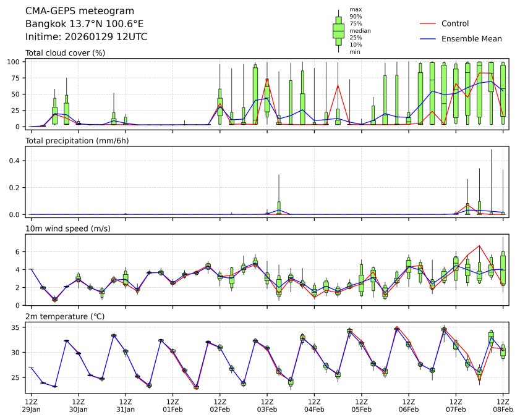Click the blue Ensemble Mean legend line
This screenshot has height=420, width=520.
click(428, 38)
